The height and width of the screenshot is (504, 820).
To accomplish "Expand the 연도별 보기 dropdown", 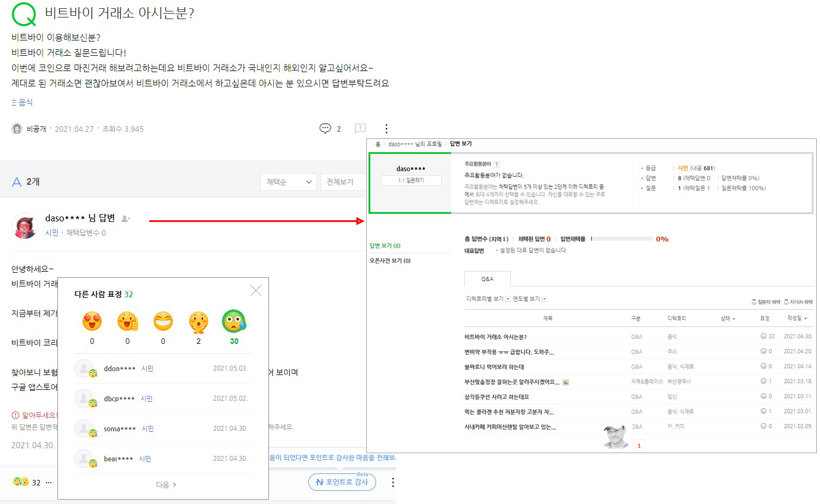I will coord(544,299).
